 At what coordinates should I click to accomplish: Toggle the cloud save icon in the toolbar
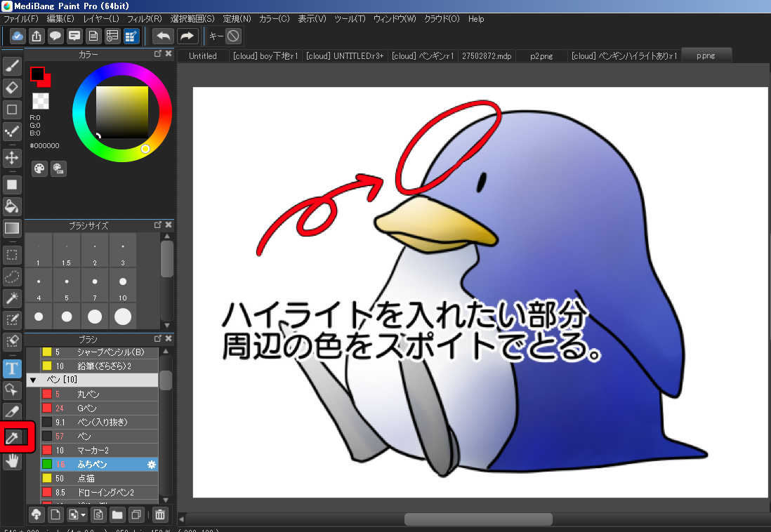(x=18, y=36)
